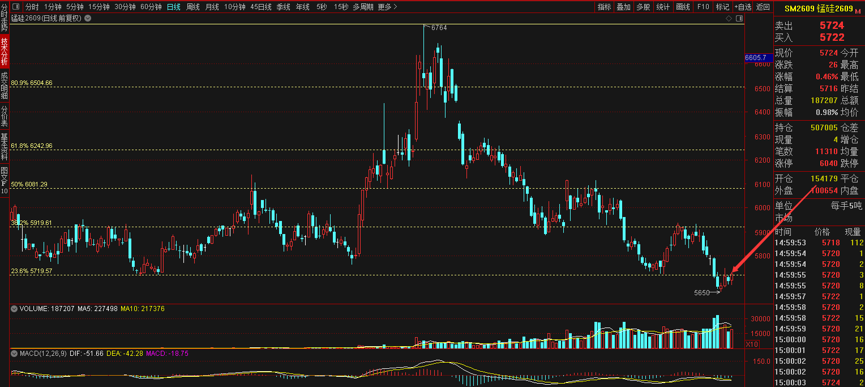Open the dropdown arrow beside 锰硅2609(日线 前复权)
The image size is (865, 387).
click(88, 18)
